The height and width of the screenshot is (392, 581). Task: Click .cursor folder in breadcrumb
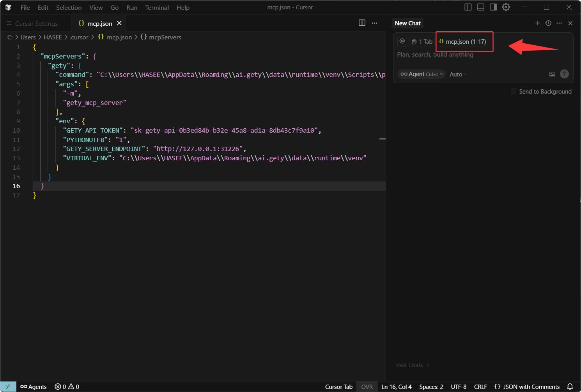point(79,37)
